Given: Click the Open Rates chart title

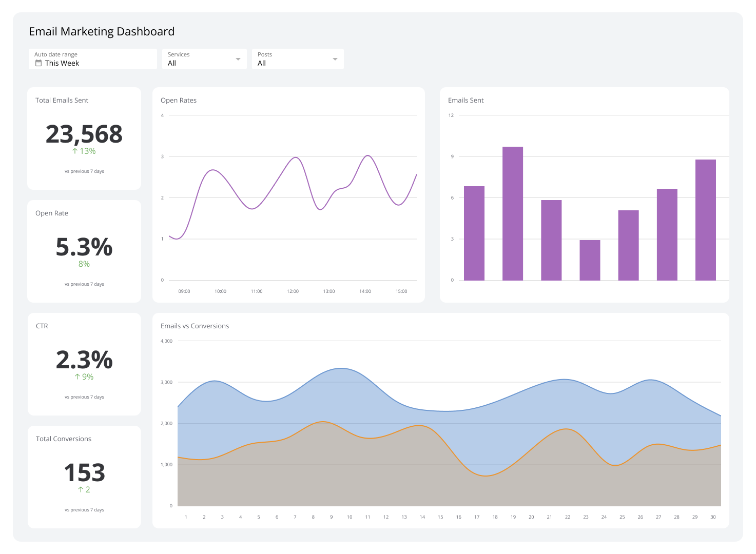Looking at the screenshot, I should coord(179,100).
